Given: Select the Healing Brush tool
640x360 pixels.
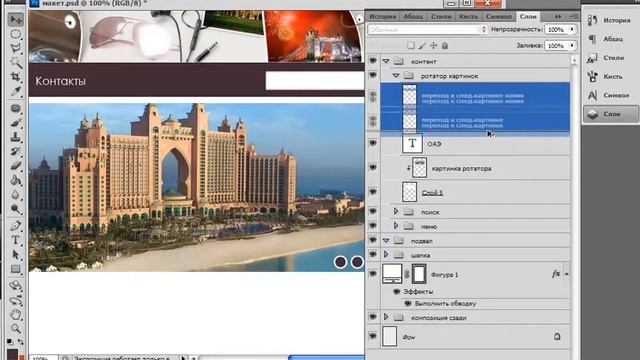Looking at the screenshot, I should [16, 108].
